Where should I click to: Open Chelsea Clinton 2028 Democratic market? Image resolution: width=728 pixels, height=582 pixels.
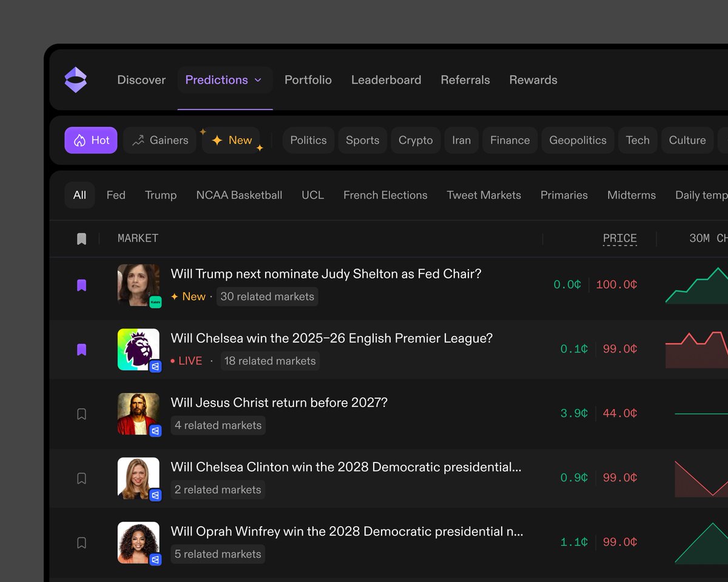coord(346,467)
